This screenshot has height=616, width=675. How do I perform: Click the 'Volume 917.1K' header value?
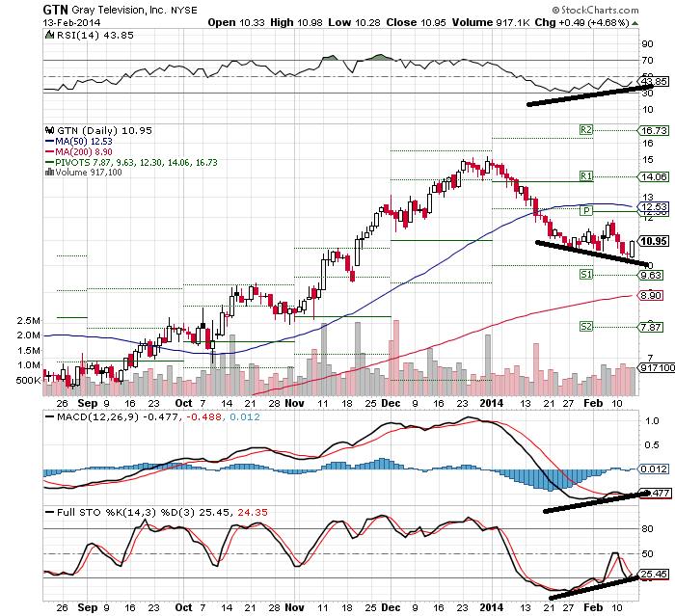491,22
